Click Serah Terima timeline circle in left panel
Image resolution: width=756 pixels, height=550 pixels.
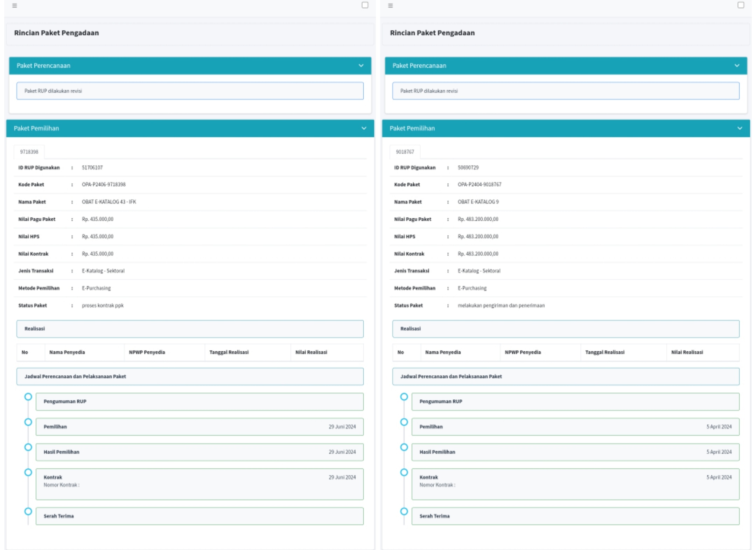28,511
